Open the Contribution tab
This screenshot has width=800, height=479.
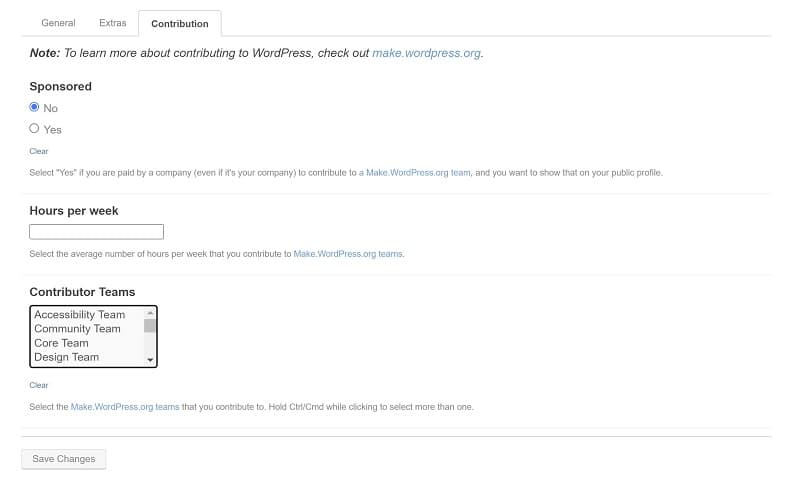pyautogui.click(x=180, y=23)
